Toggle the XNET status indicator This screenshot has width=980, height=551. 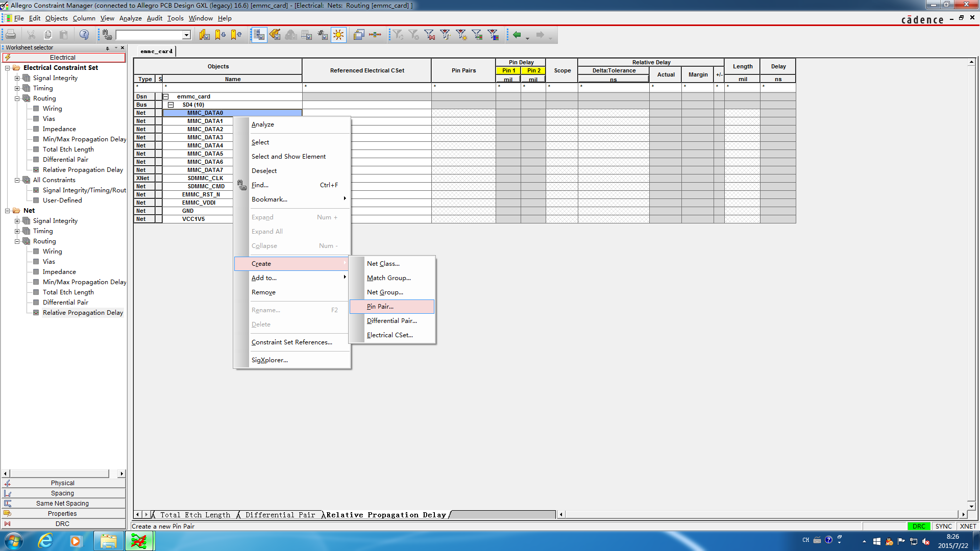click(x=968, y=526)
